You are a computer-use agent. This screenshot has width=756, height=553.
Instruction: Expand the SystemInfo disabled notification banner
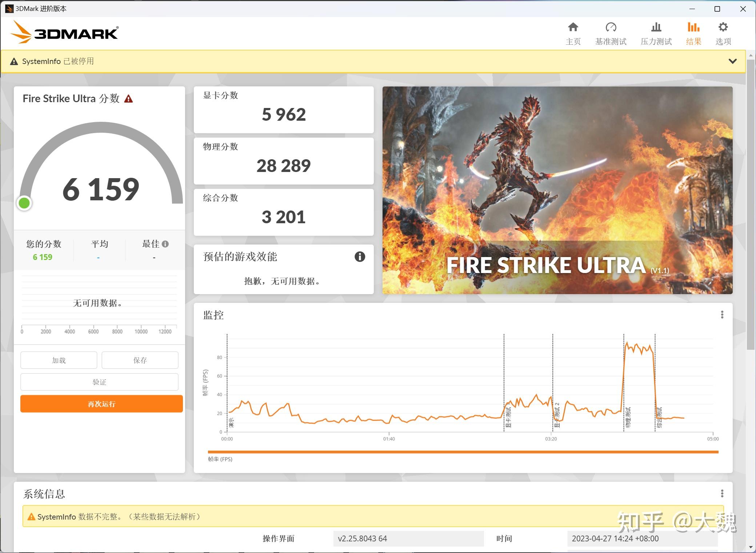(x=733, y=61)
